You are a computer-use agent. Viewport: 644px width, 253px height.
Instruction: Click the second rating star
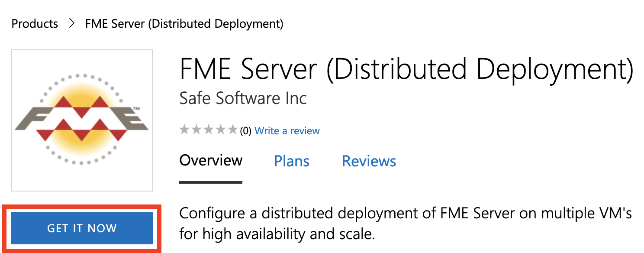[196, 130]
